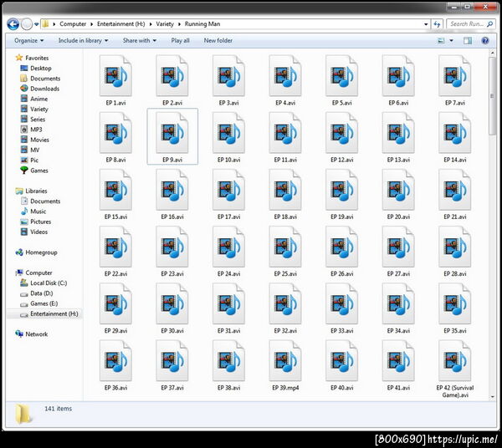Click the Refresh button next to address bar
This screenshot has width=502, height=448.
pos(437,24)
